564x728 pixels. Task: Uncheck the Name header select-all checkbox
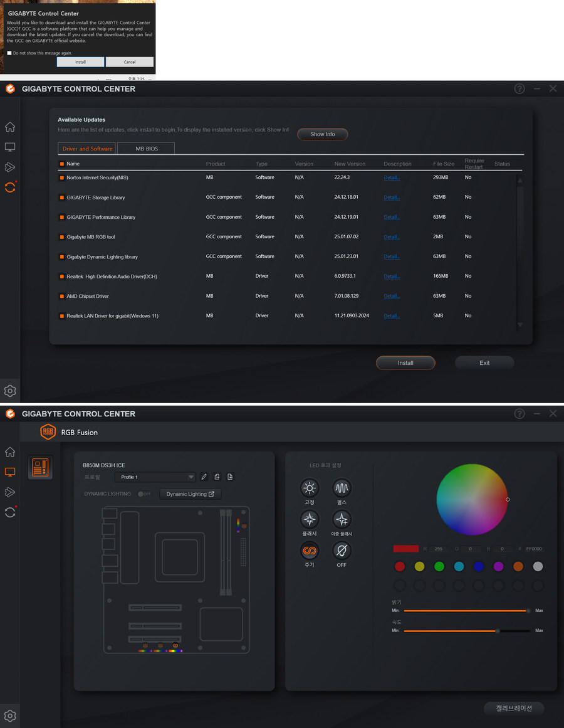61,164
